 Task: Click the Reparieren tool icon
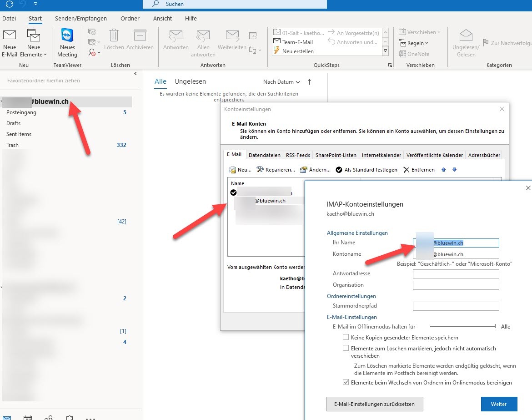(260, 170)
